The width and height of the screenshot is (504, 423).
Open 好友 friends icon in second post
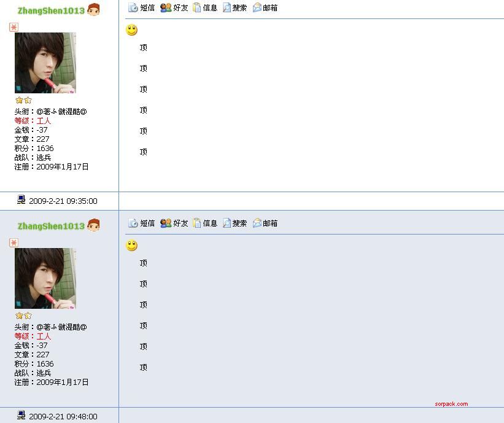[x=166, y=223]
